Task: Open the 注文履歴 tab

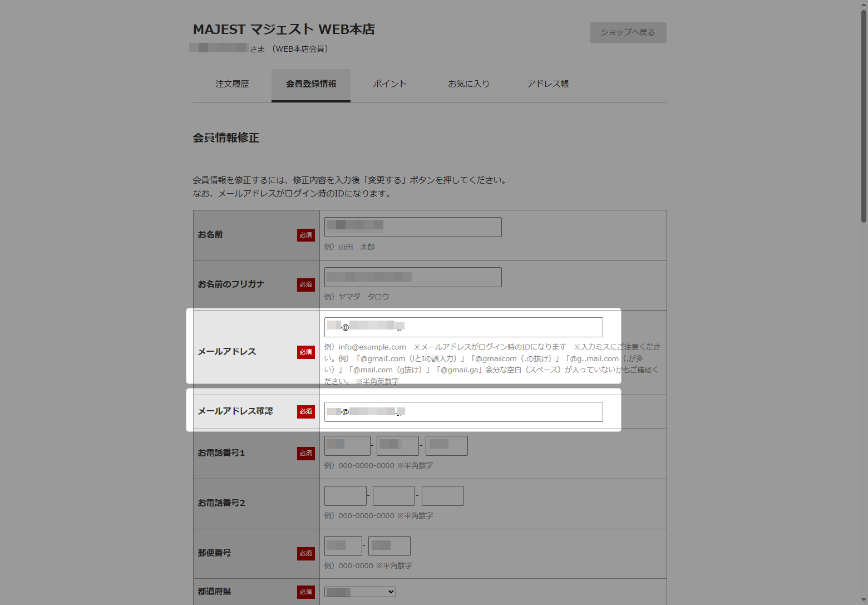Action: point(232,84)
